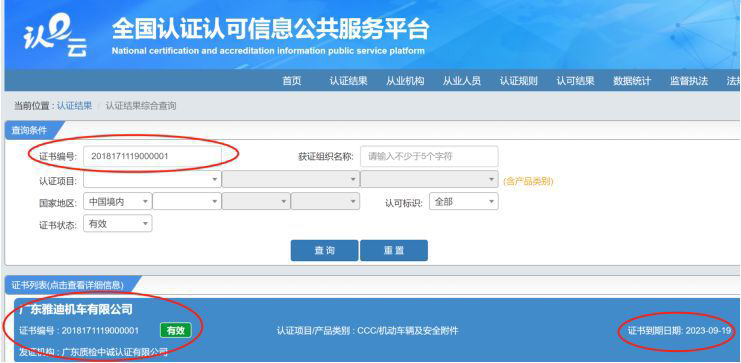Image resolution: width=741 pixels, height=363 pixels.
Task: Focus the 获证组织名称 text field
Action: [429, 156]
